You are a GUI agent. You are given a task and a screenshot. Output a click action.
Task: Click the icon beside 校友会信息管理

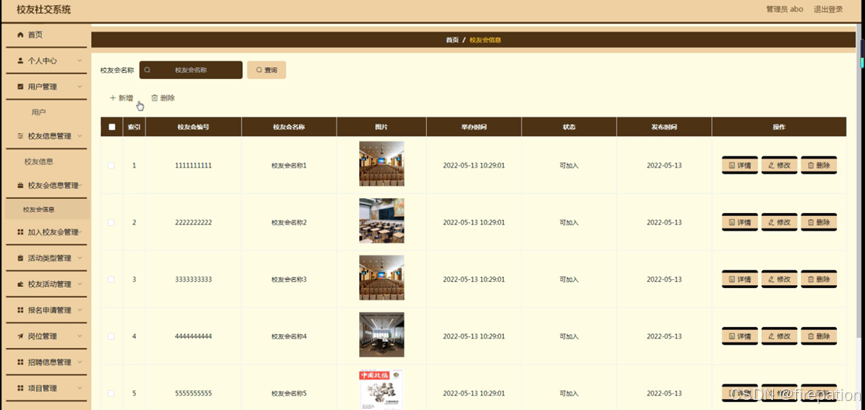point(20,185)
